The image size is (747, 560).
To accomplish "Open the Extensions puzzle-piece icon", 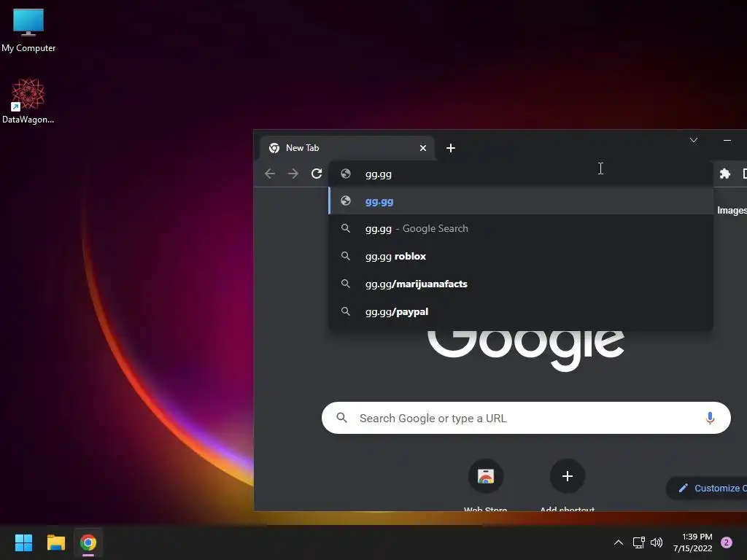I will pos(724,174).
